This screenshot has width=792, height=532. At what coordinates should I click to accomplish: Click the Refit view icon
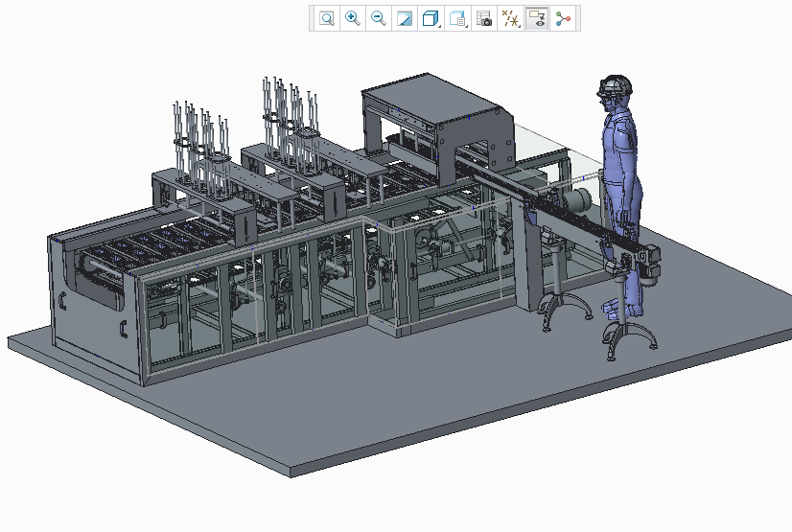click(327, 18)
